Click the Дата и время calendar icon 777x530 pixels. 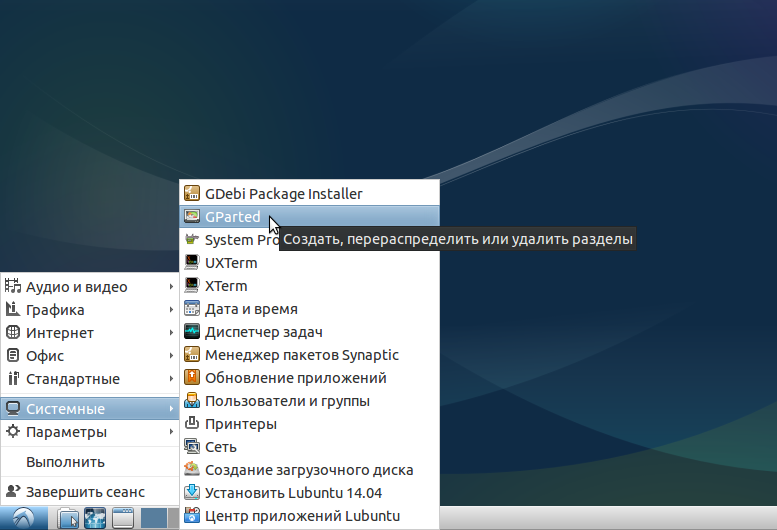point(192,309)
